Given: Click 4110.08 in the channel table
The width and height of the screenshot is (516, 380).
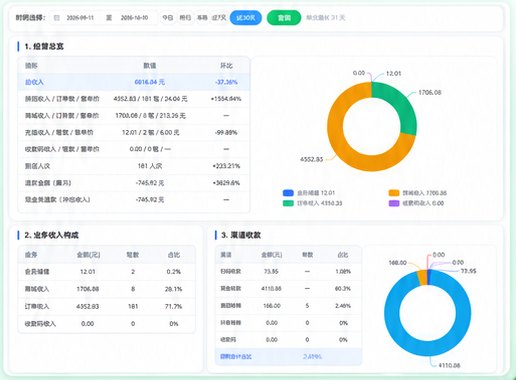Looking at the screenshot, I should (271, 288).
